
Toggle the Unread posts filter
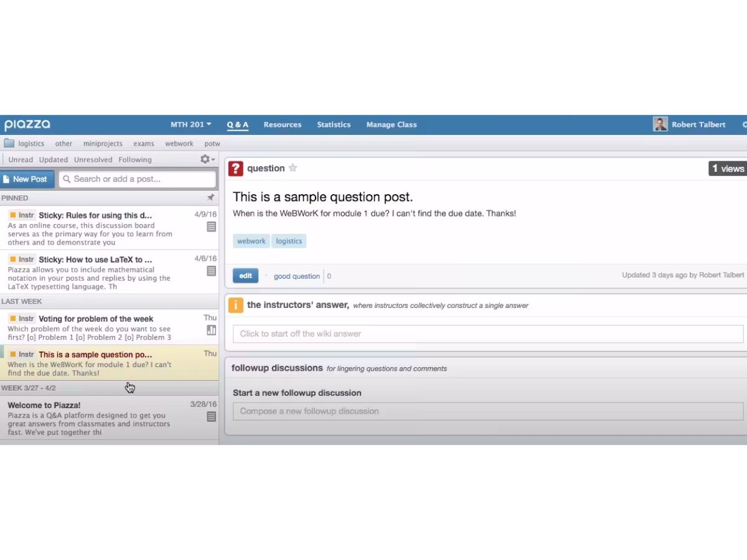tap(21, 160)
